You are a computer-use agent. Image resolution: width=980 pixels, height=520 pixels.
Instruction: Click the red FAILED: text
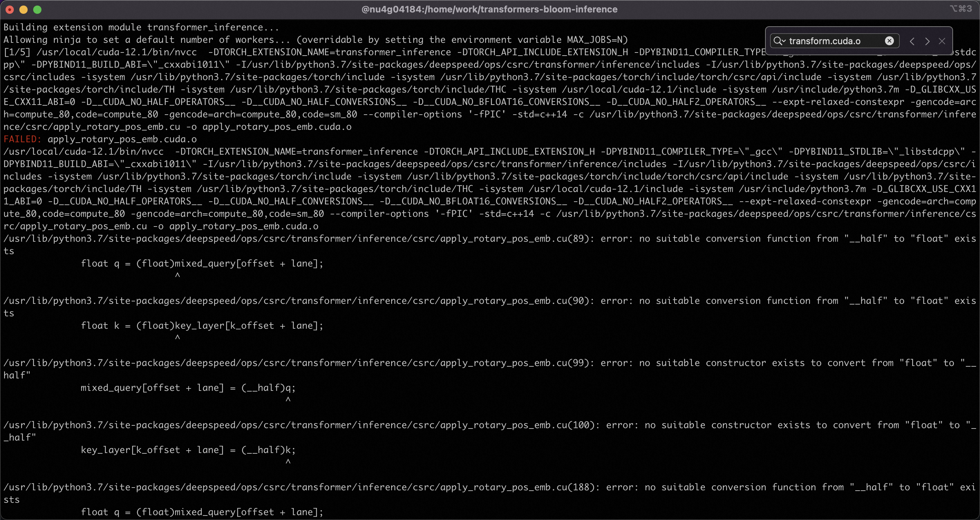pyautogui.click(x=22, y=139)
